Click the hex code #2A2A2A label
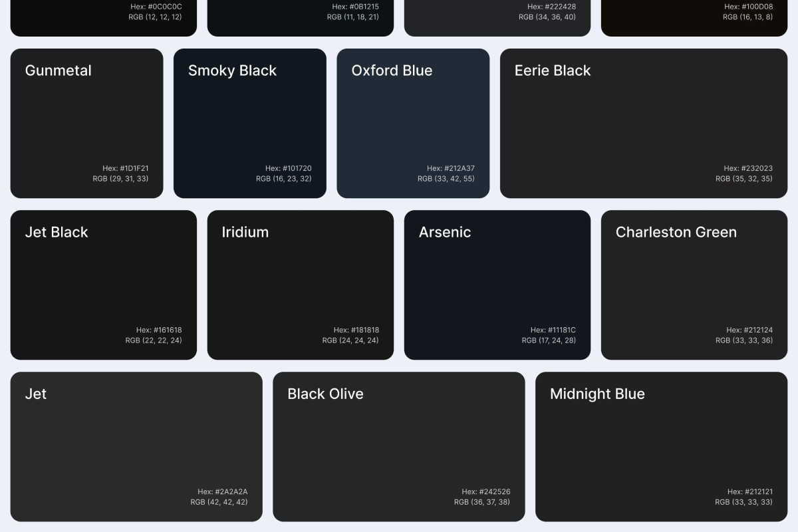 pyautogui.click(x=222, y=491)
